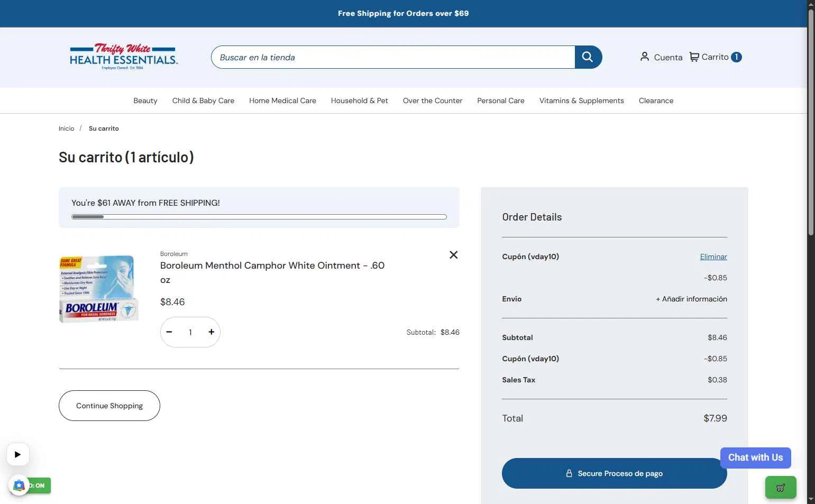The image size is (815, 504).
Task: Click the play button widget
Action: [18, 454]
